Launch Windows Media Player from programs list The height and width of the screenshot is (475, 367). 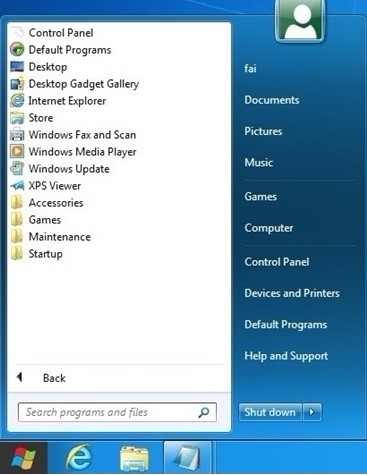pos(73,152)
